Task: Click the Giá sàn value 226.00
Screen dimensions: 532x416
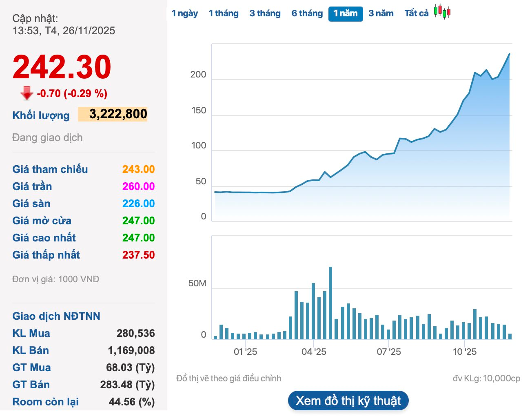Action: [138, 204]
